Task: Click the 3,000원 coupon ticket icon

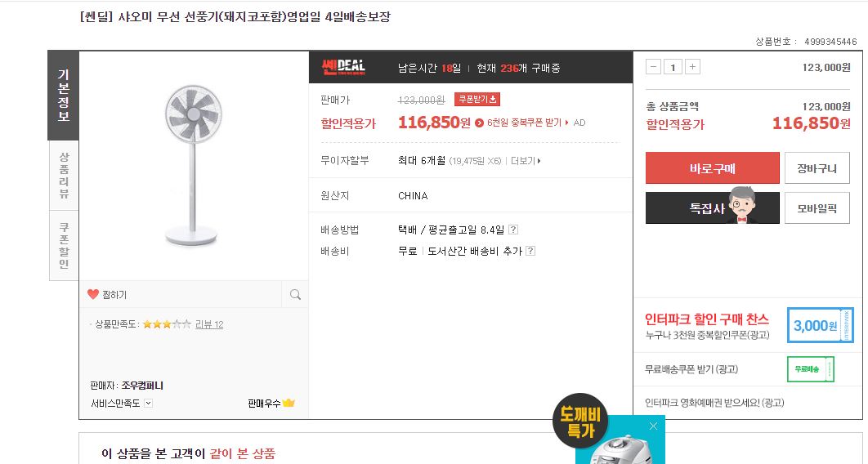Action: pos(820,325)
